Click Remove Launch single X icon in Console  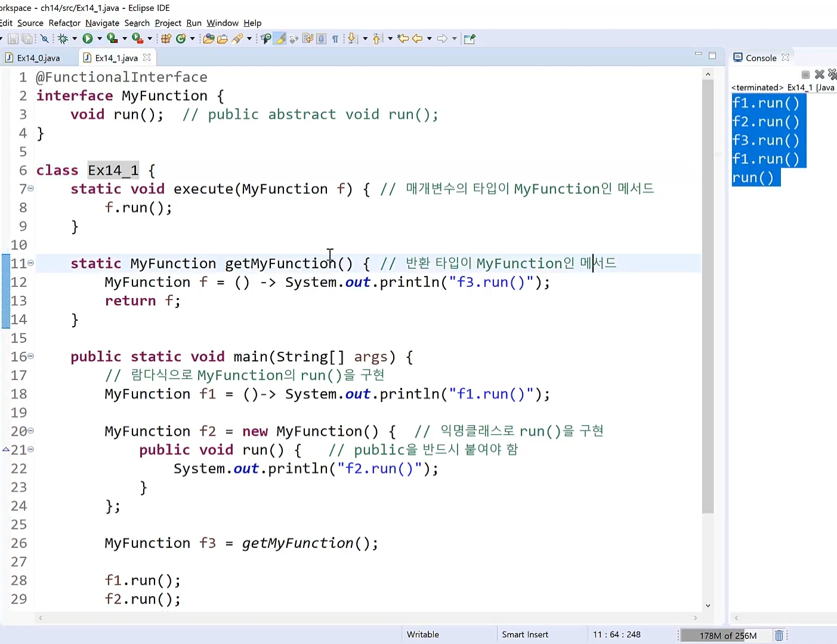click(x=820, y=75)
